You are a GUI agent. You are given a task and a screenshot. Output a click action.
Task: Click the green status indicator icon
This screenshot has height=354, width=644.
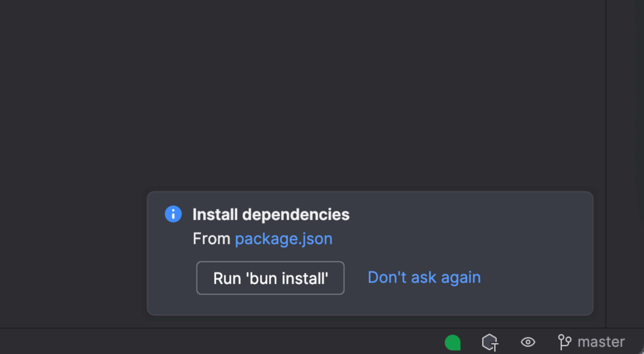click(x=452, y=342)
